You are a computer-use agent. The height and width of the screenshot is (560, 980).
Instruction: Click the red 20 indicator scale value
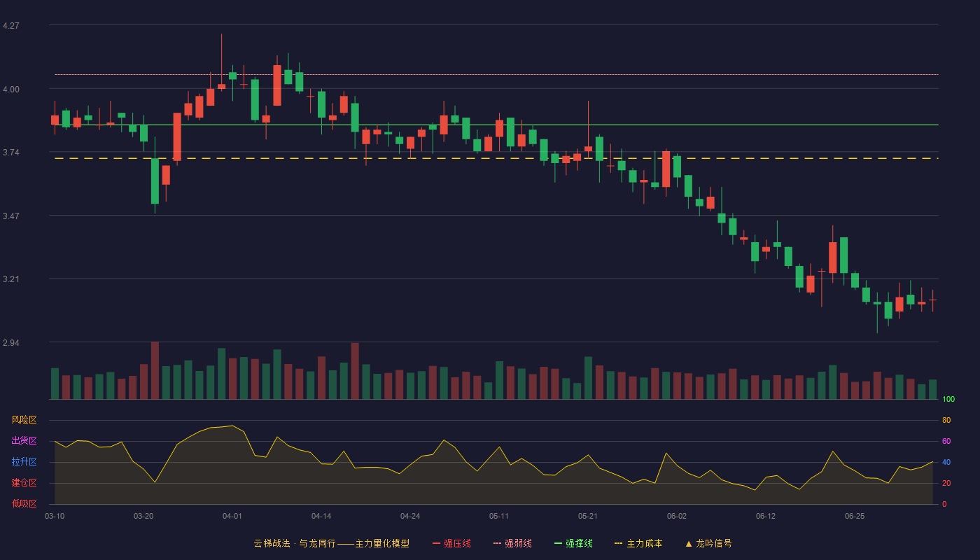coord(946,484)
